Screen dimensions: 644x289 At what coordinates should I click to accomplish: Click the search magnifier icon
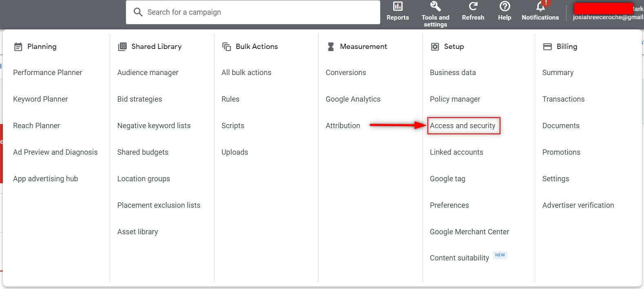(x=138, y=12)
